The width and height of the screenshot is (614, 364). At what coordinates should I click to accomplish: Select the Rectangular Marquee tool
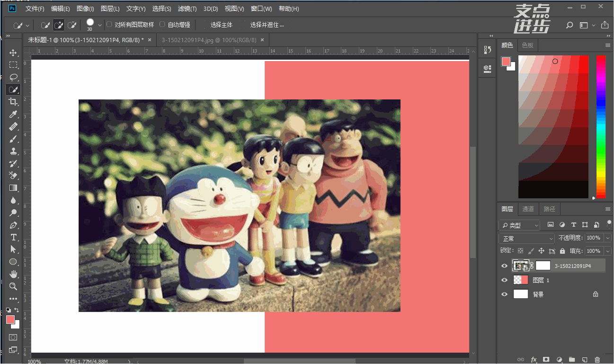click(x=13, y=65)
